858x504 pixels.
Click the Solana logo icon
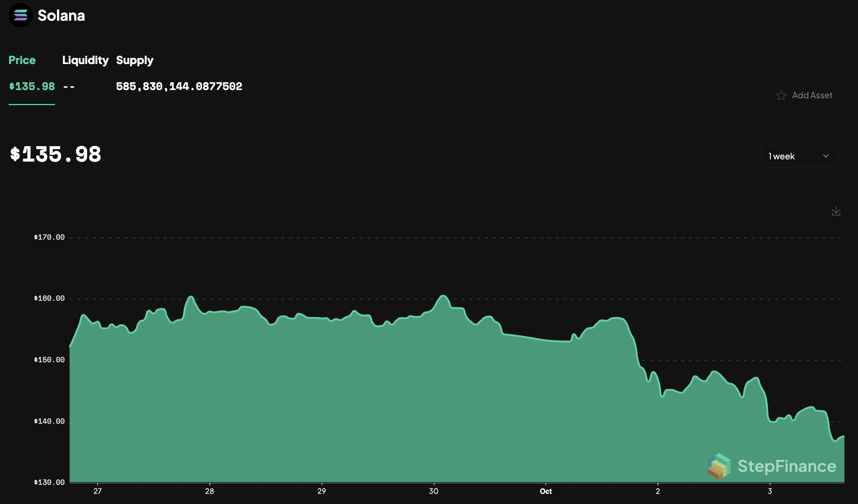point(21,15)
